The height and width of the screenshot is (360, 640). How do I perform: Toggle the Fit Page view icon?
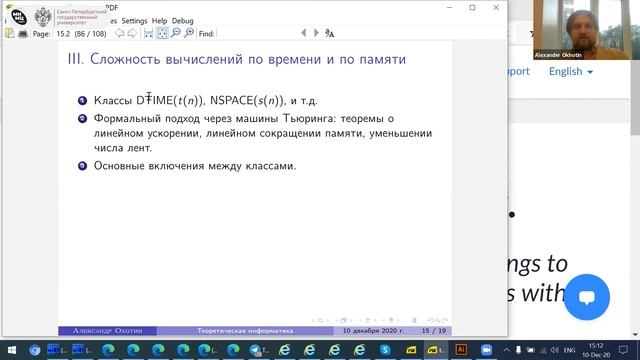[x=162, y=33]
